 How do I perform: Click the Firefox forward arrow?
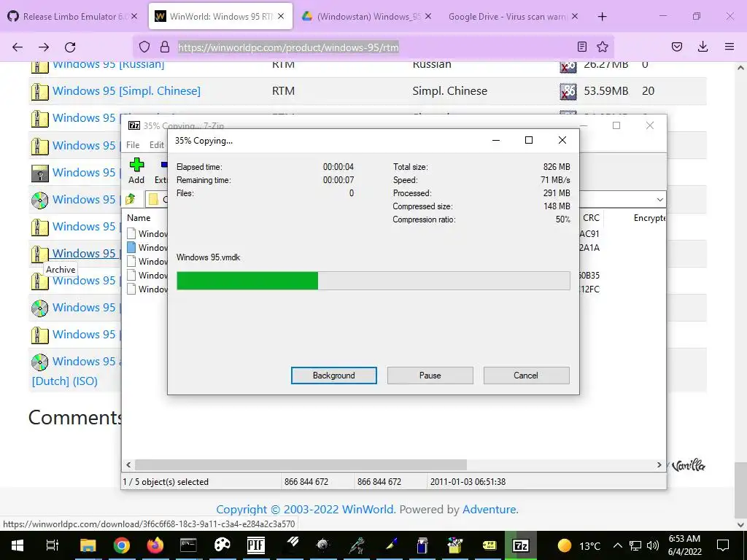[44, 47]
